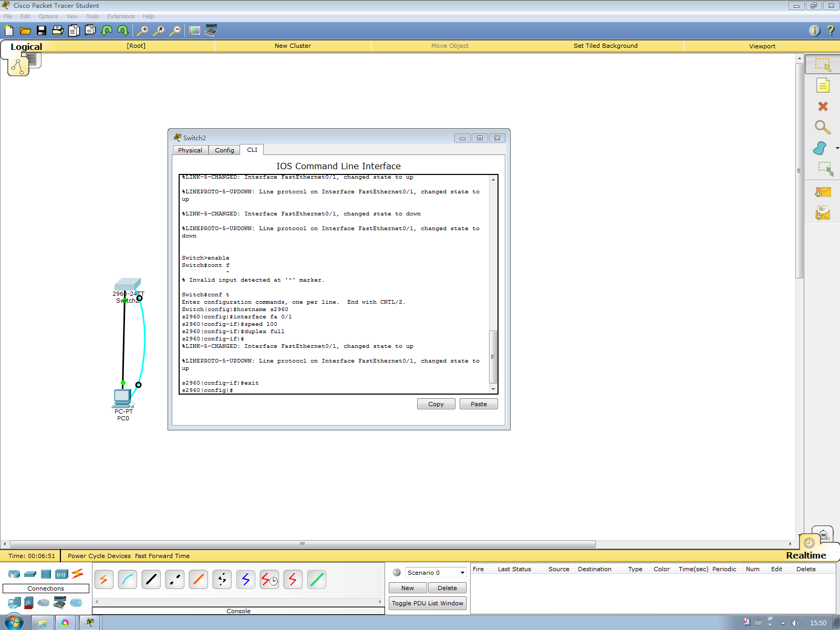Expand the Draw Polygon tool options arrow
840x630 pixels.
pos(837,148)
